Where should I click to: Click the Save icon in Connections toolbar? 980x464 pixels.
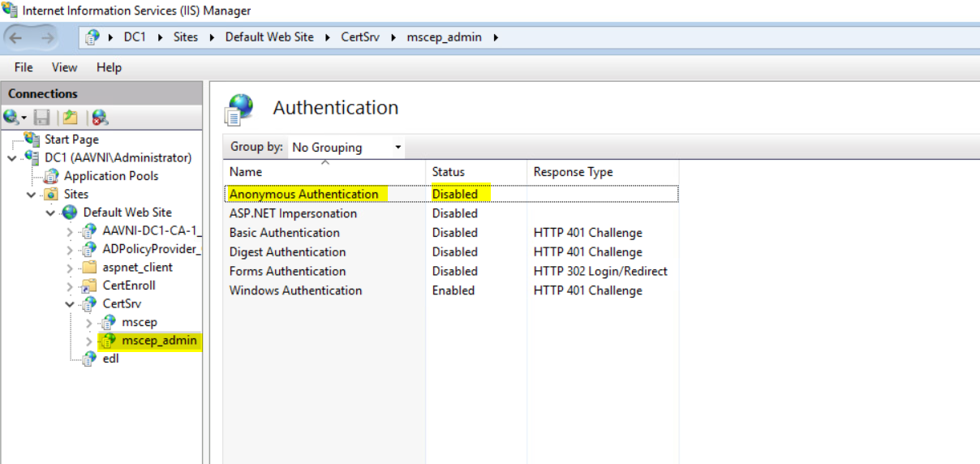click(x=42, y=118)
